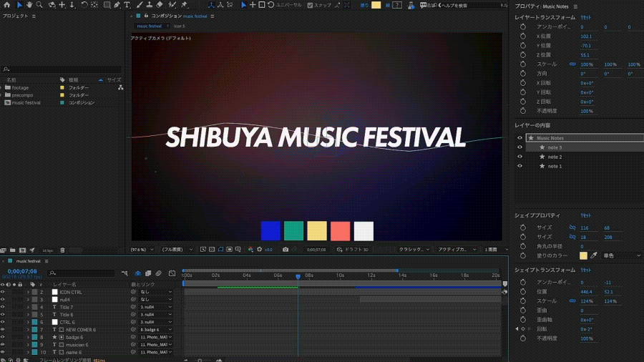Screen dimensions: 644x362
Task: Reset the シェイプトランスフォーム section
Action: tap(585, 270)
